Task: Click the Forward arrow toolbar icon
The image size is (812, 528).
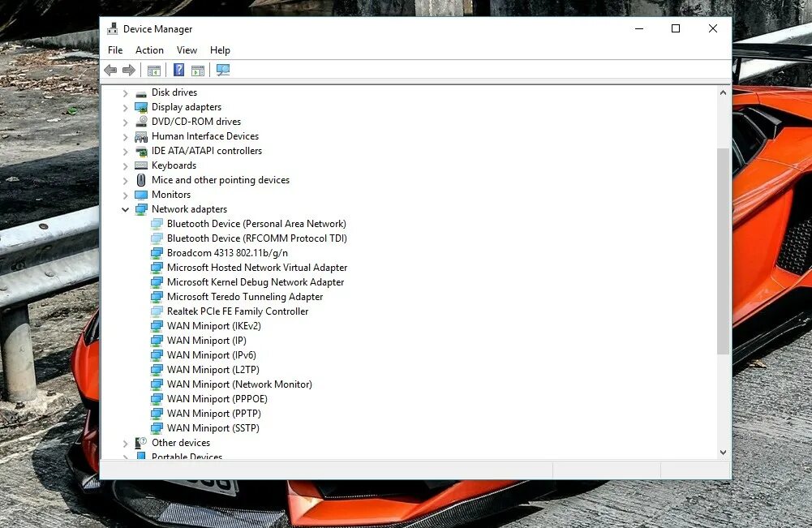Action: 129,70
